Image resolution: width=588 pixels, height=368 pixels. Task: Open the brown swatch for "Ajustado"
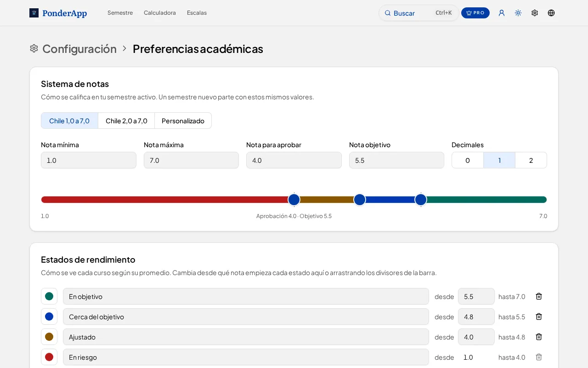click(49, 337)
